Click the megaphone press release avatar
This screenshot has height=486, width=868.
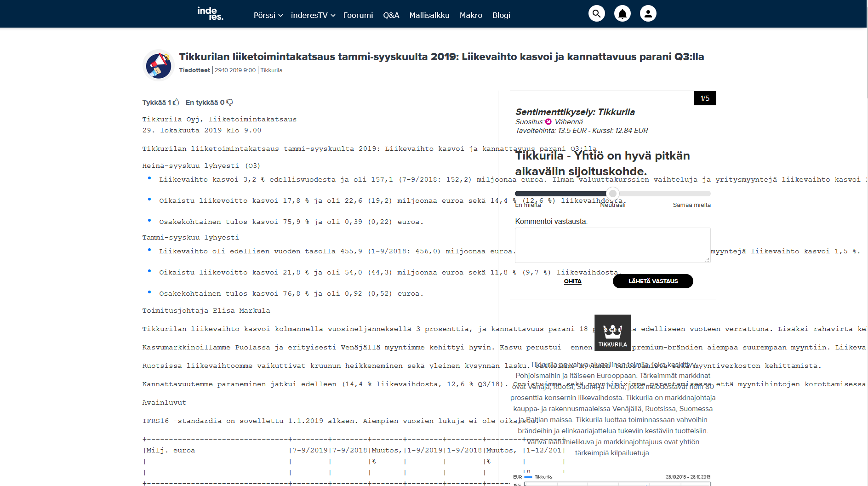pos(159,65)
